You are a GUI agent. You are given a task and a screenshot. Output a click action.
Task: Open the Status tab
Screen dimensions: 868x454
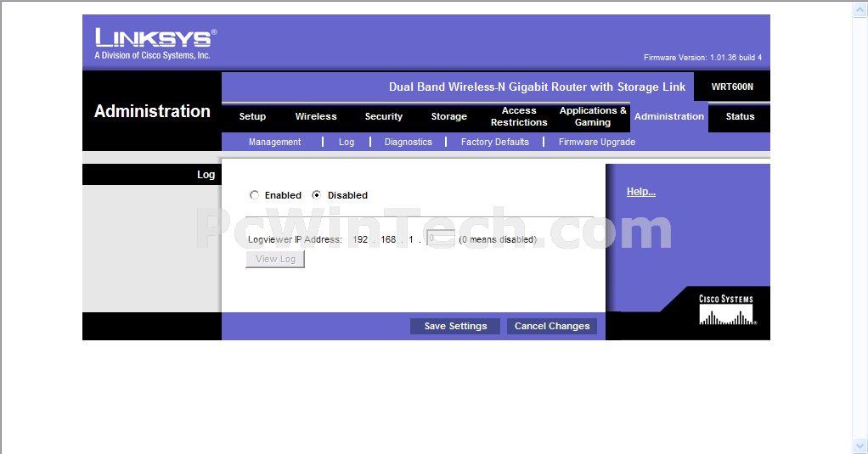click(740, 116)
